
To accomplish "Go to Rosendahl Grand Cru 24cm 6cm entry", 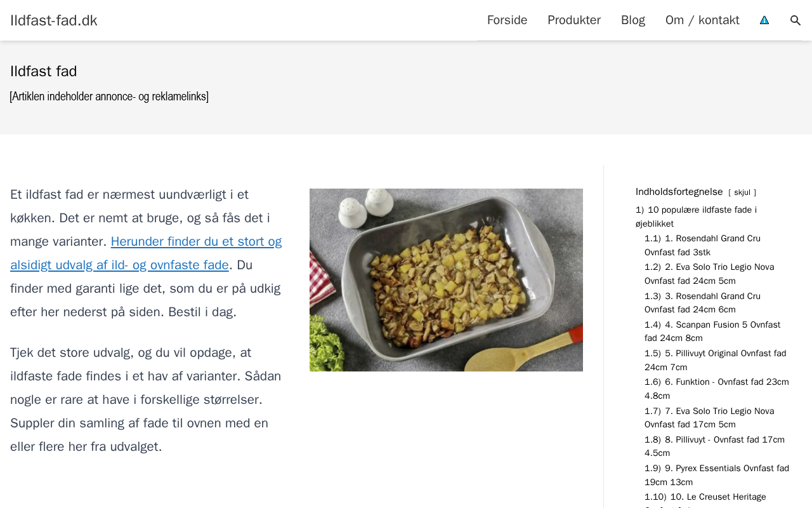I will tap(702, 303).
